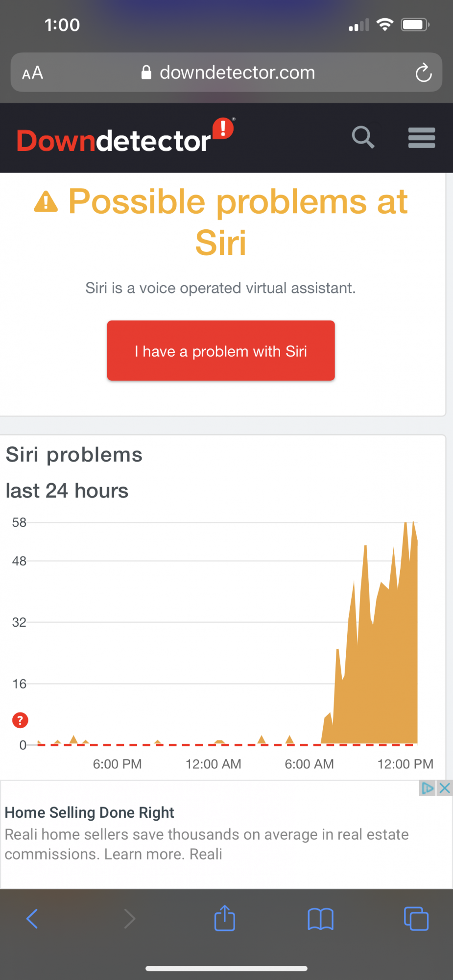
Task: Tap the Safari reload page icon
Action: (x=424, y=73)
